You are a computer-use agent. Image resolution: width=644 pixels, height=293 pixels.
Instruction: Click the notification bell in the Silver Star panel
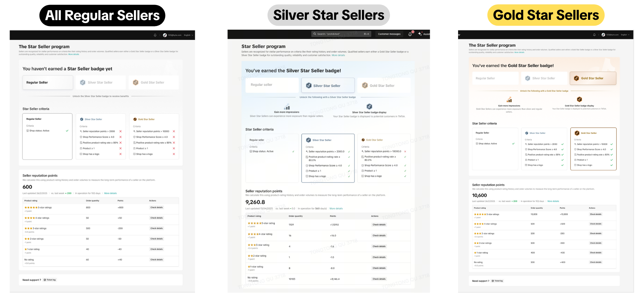(x=410, y=34)
